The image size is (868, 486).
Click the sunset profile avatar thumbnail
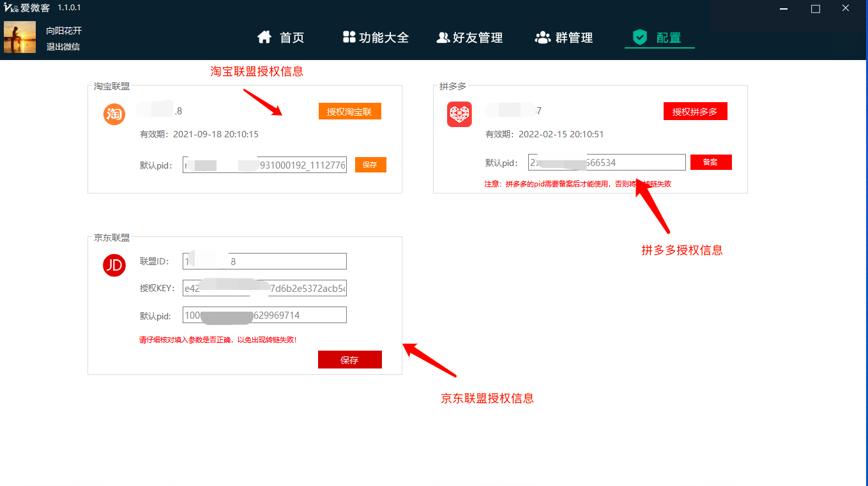click(20, 37)
